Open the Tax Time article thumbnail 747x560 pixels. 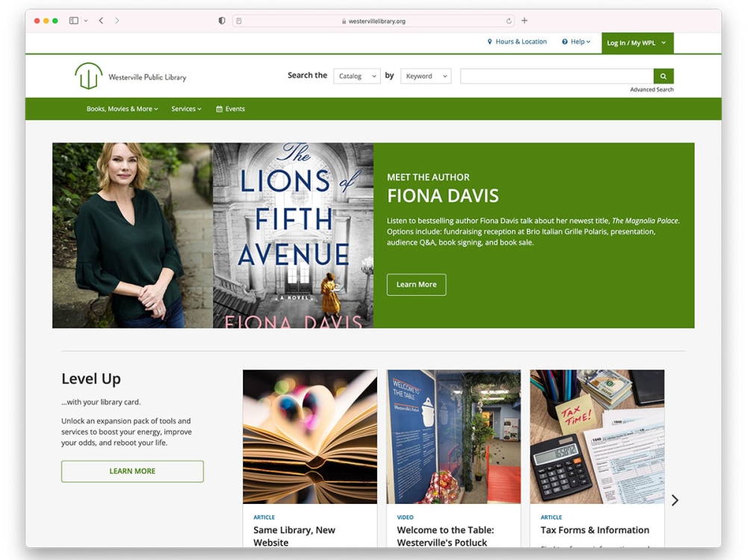click(597, 437)
